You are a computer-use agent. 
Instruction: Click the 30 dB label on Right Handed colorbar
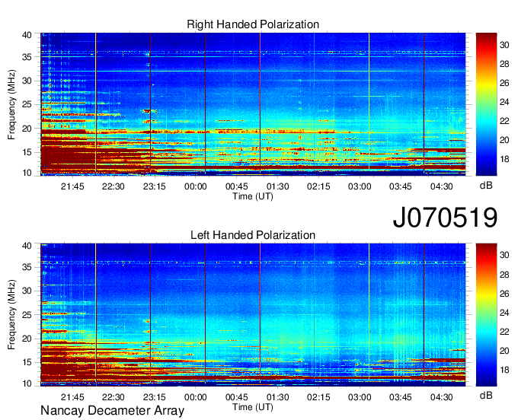(504, 45)
